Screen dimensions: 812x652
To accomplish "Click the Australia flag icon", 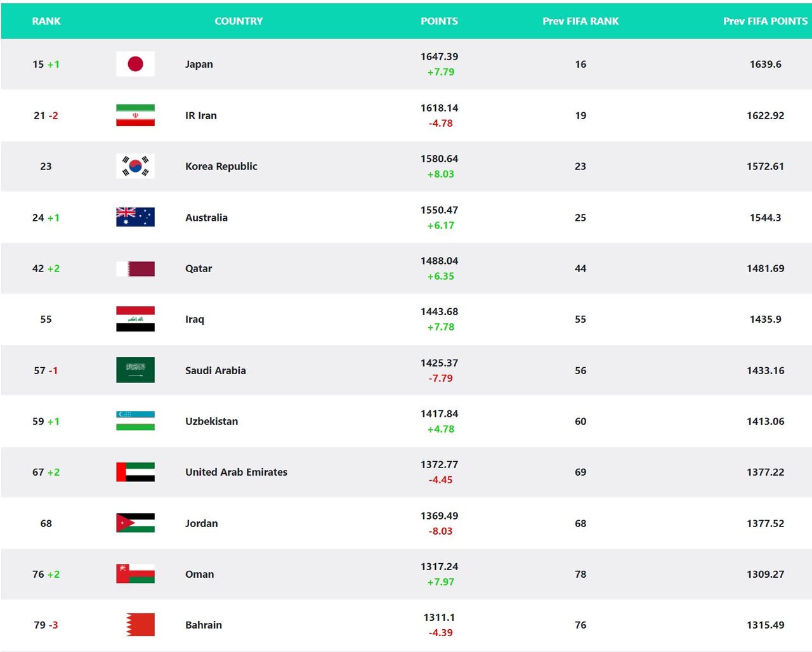I will [134, 217].
